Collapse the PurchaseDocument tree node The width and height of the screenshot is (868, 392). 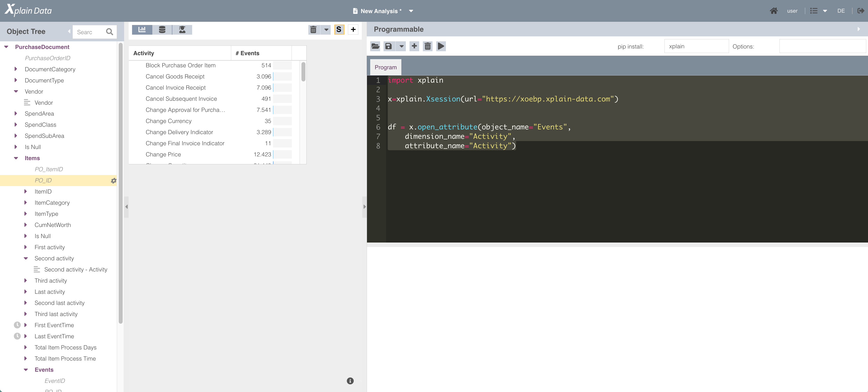[6, 47]
